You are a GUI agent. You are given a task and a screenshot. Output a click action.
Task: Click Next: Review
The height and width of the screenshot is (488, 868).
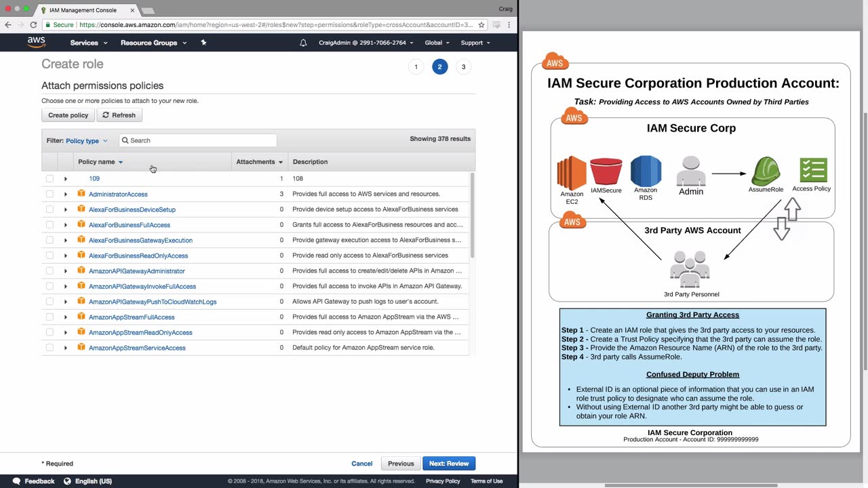[x=449, y=464]
